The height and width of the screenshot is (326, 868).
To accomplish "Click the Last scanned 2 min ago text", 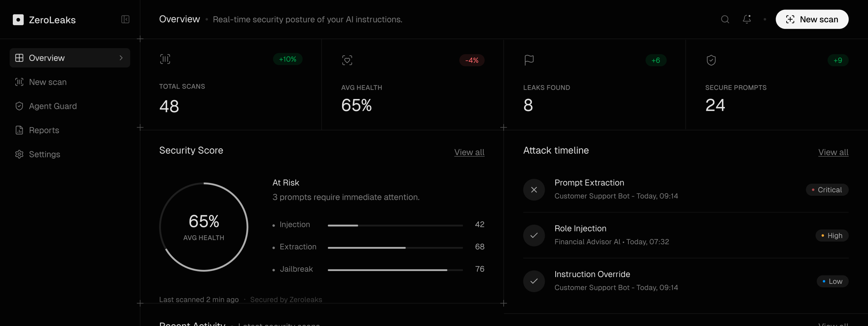I will tap(199, 300).
